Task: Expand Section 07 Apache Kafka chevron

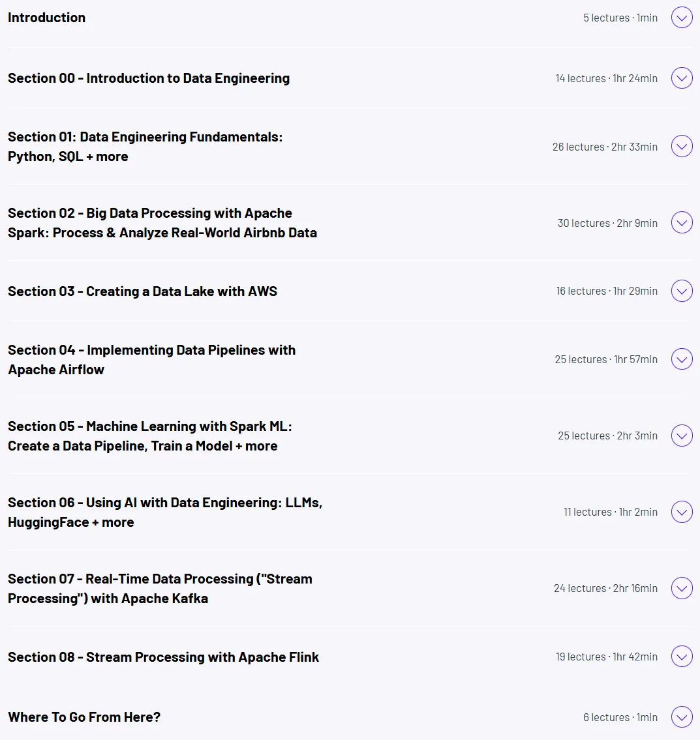Action: tap(682, 588)
